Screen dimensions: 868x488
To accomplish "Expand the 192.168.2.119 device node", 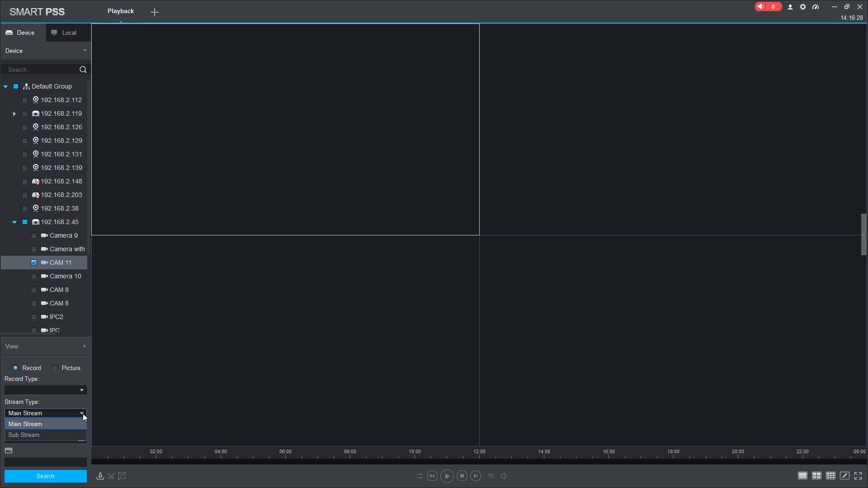I will pyautogui.click(x=14, y=114).
